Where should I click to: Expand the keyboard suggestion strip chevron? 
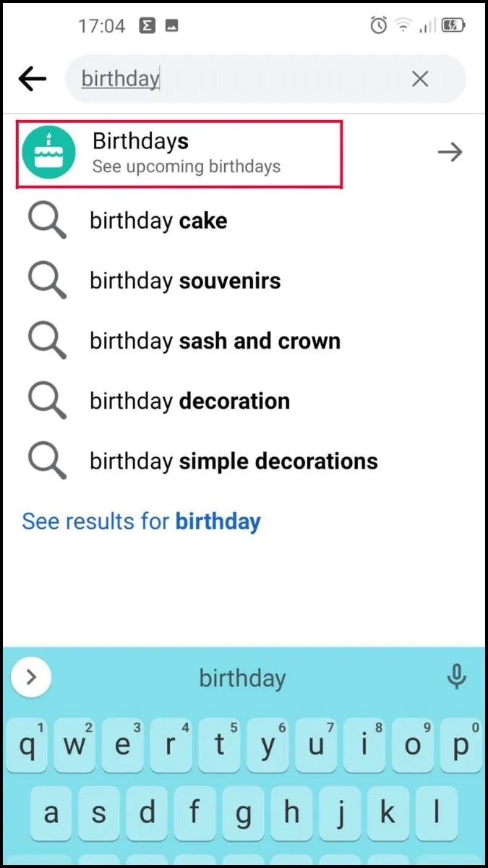[31, 678]
